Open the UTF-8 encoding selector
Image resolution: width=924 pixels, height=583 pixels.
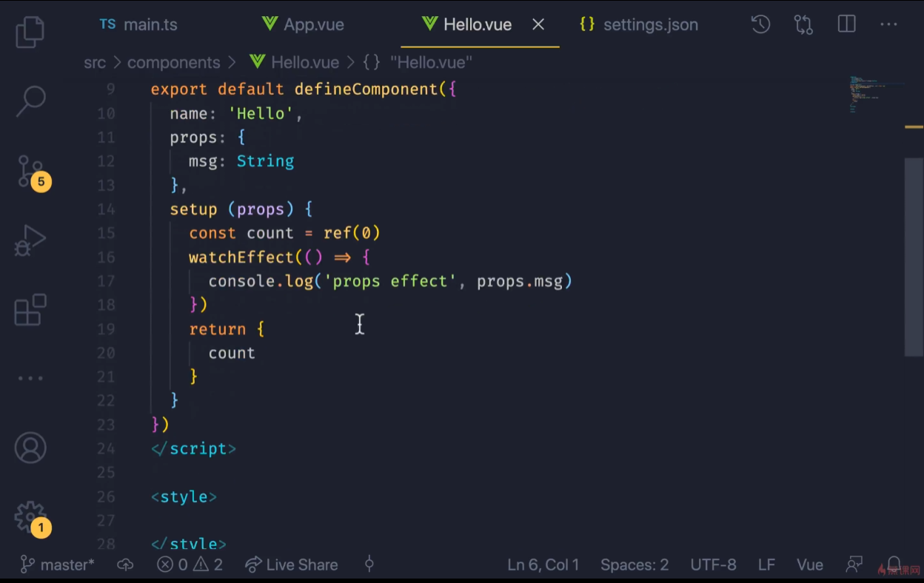click(713, 565)
